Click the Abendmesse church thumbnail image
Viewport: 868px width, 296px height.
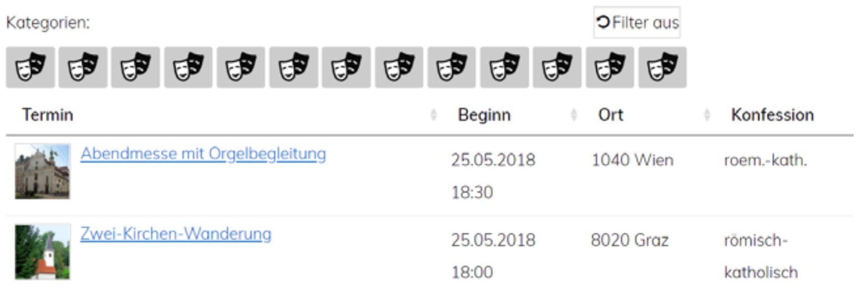pyautogui.click(x=43, y=171)
